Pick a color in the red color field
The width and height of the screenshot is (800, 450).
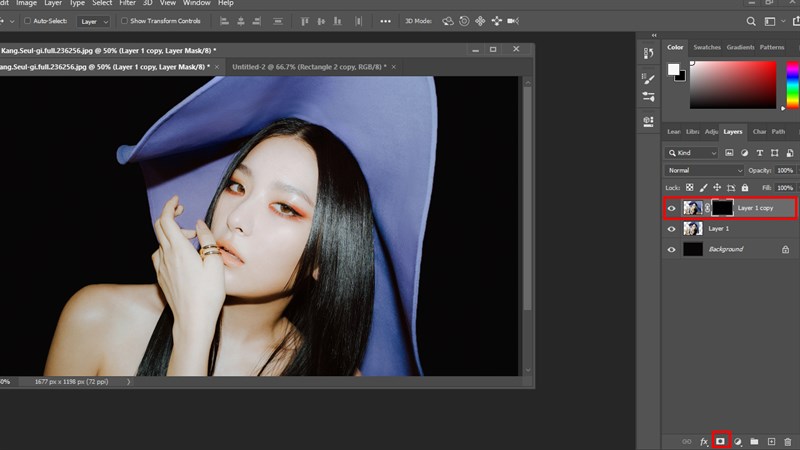[x=733, y=85]
